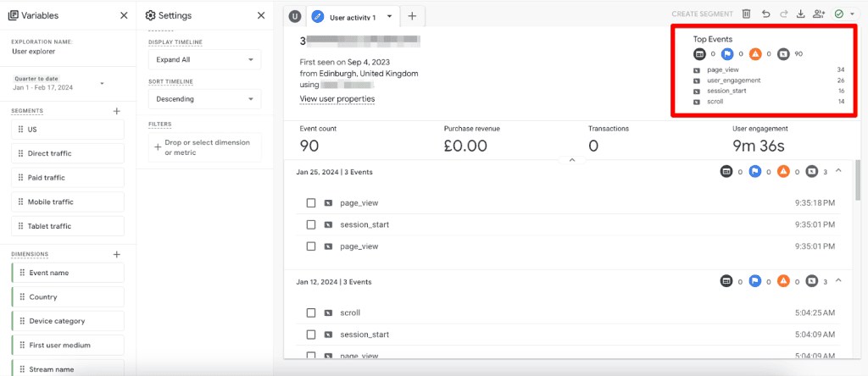Share exploration using add-person icon

tap(819, 14)
